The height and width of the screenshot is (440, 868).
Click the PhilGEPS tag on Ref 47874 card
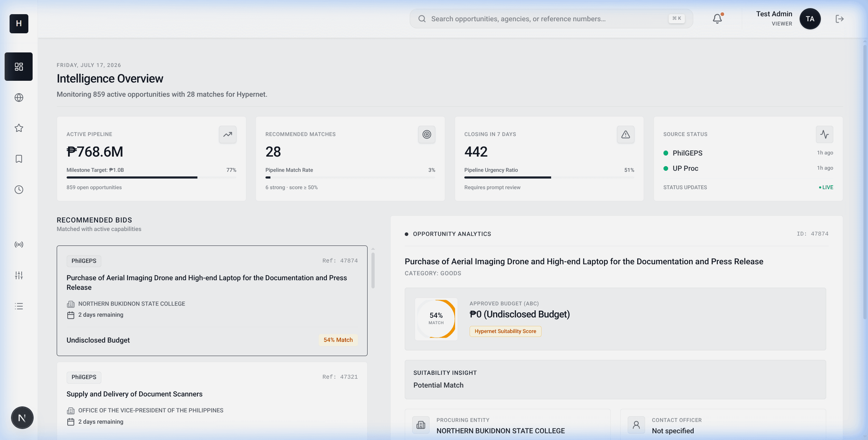click(84, 261)
